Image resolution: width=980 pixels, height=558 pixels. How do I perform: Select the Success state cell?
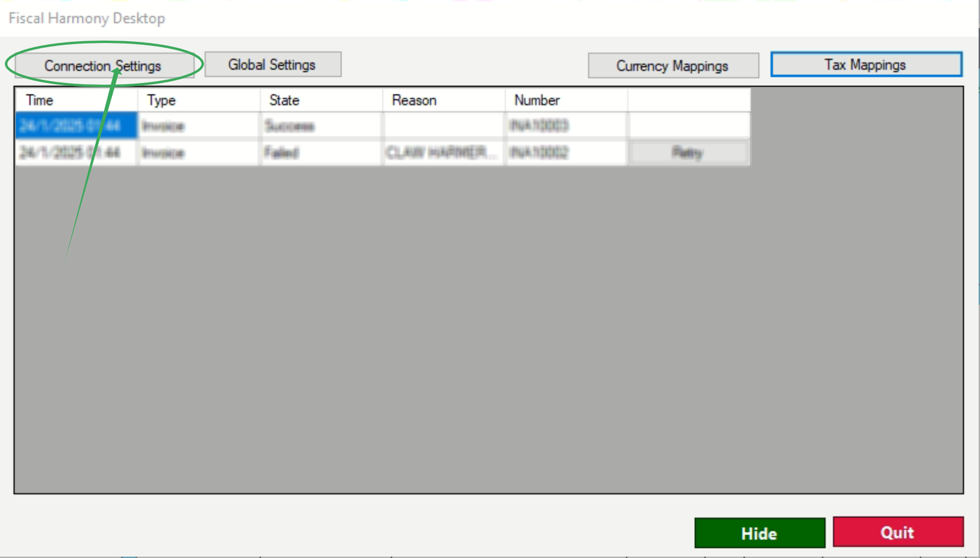pos(321,126)
